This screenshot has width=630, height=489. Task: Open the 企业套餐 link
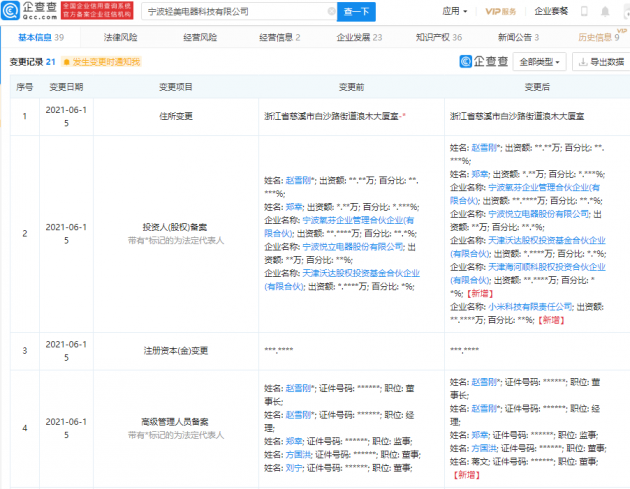click(x=551, y=11)
